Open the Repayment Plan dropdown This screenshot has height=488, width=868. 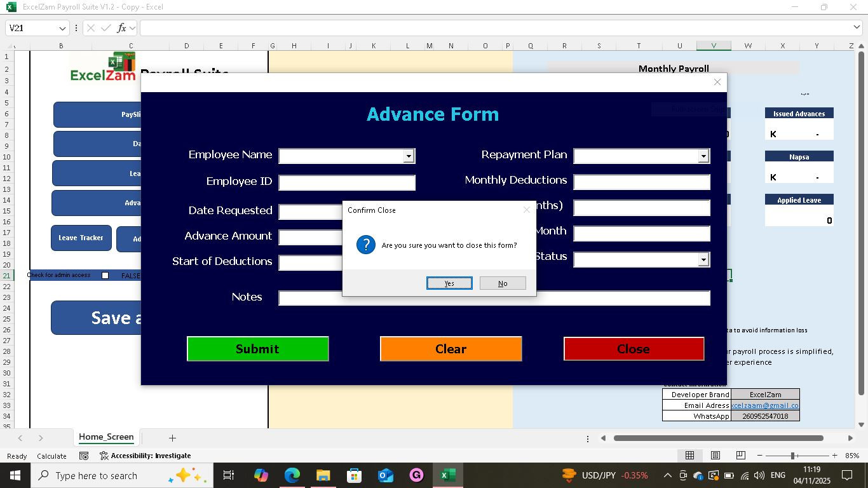point(703,156)
